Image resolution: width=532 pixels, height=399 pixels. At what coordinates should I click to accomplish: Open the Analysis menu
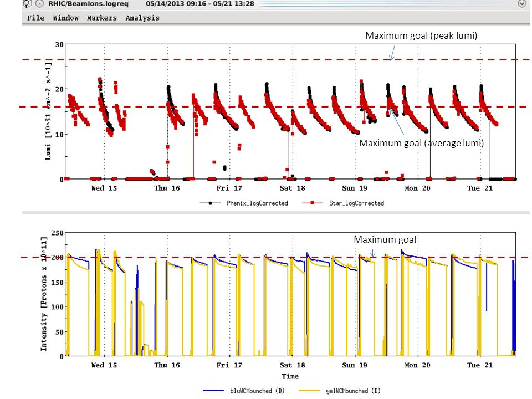pyautogui.click(x=142, y=18)
